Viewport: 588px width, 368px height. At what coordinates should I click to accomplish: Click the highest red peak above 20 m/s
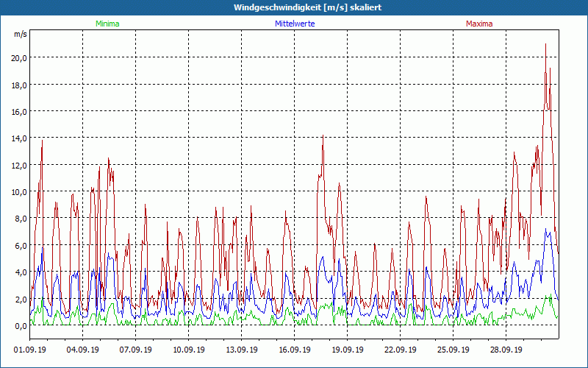coord(545,44)
